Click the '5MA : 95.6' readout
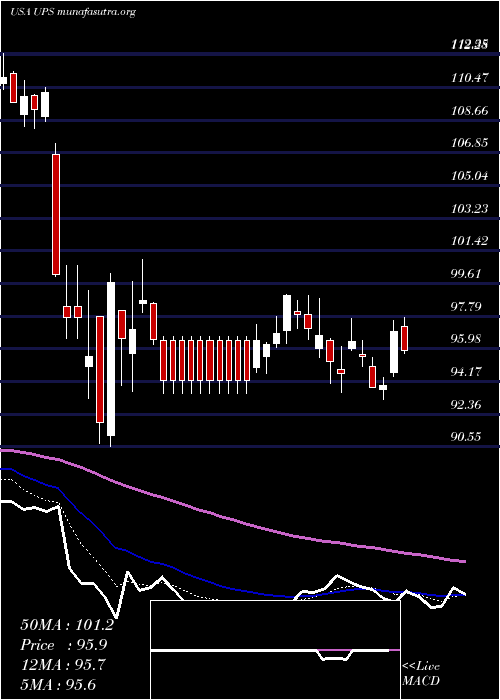Screen dimensions: 500x700 tap(58, 685)
